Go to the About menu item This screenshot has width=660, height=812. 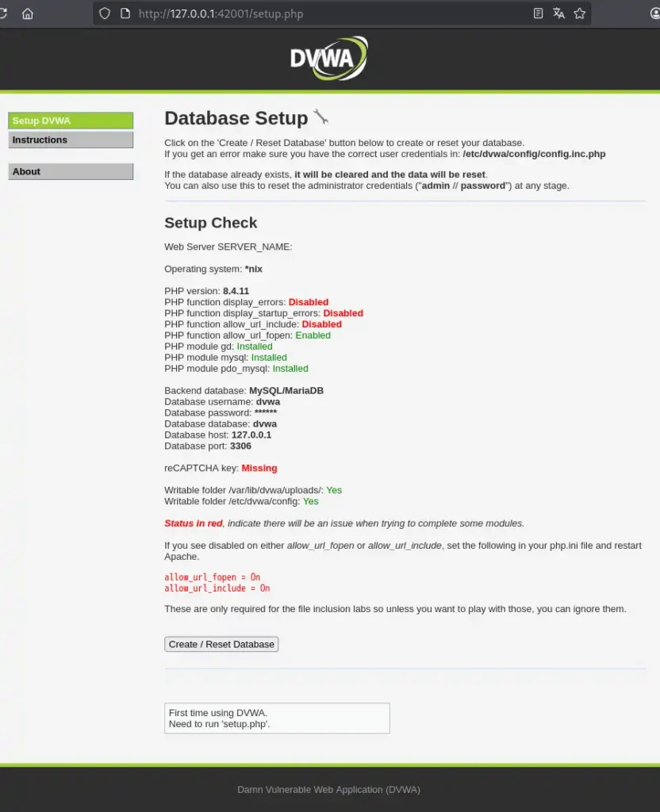tap(71, 171)
